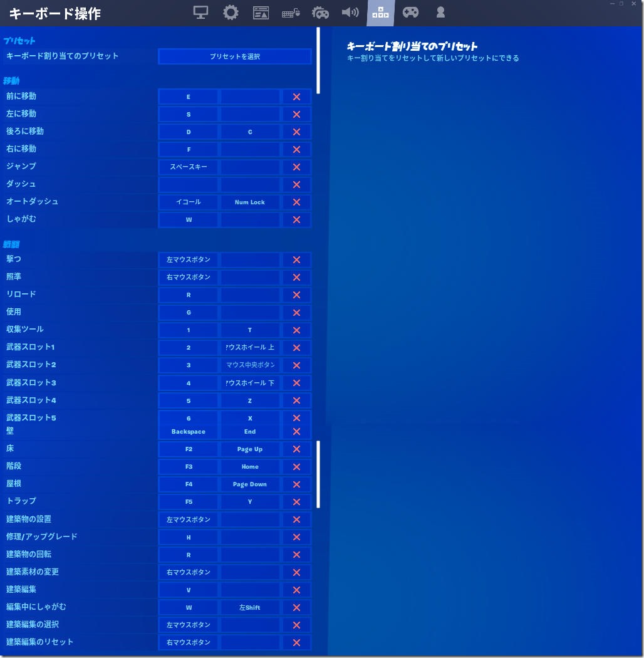Clear the ジャンプ binding with red X
The width and height of the screenshot is (644, 658).
296,167
